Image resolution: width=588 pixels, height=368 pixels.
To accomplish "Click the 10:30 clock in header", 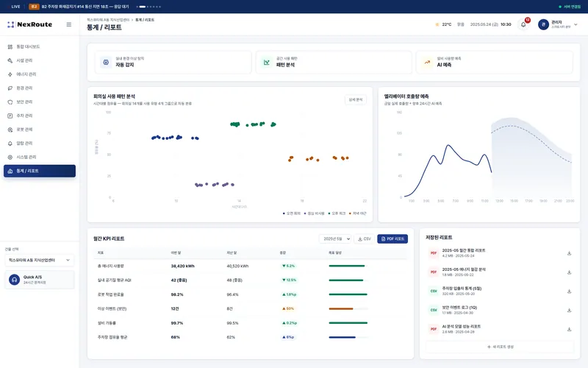I will [x=506, y=24].
